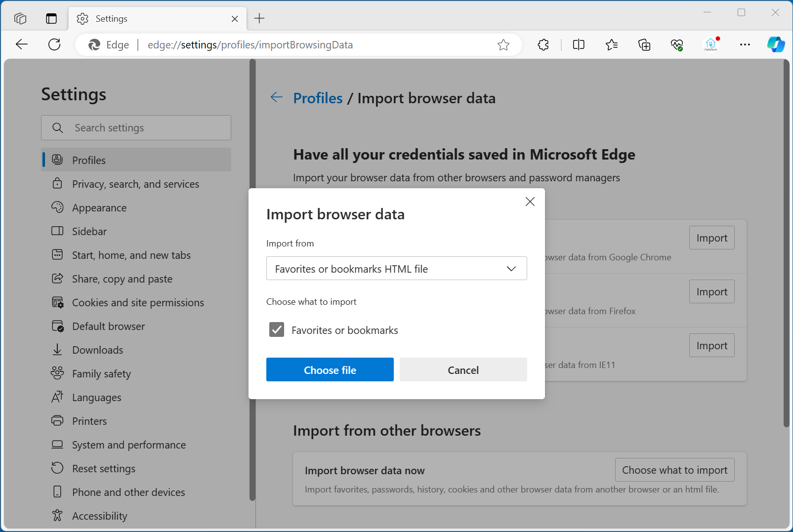Open Browser essentials heart icon
Image resolution: width=793 pixels, height=532 pixels.
[677, 44]
